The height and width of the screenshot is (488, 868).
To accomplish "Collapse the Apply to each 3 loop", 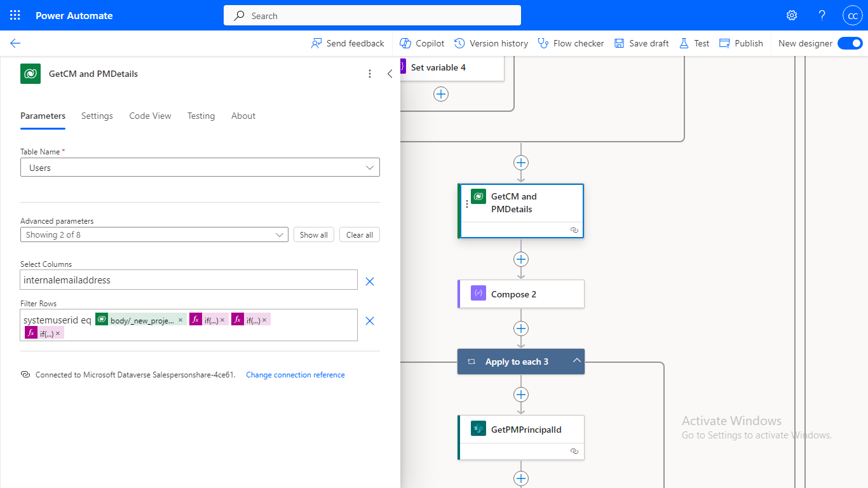I will point(577,361).
